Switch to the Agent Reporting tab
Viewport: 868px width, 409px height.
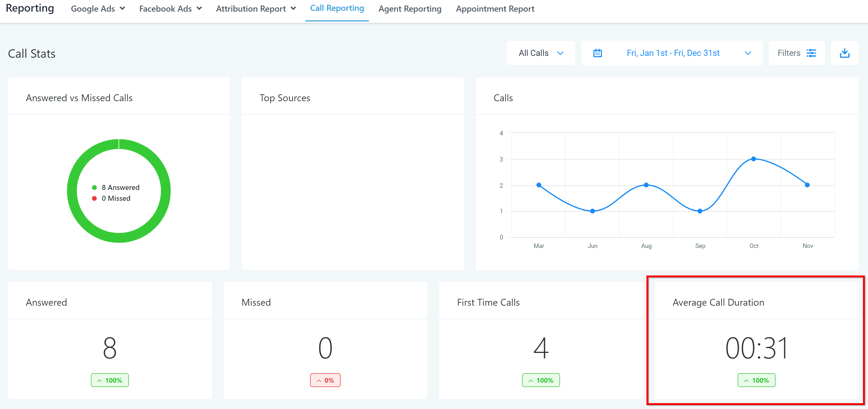point(410,9)
